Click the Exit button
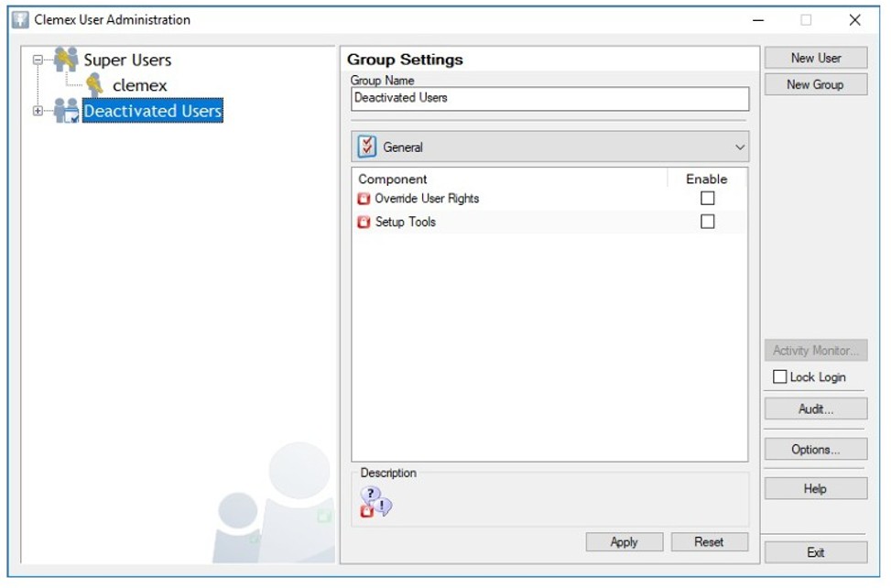This screenshot has width=891, height=588. (815, 552)
